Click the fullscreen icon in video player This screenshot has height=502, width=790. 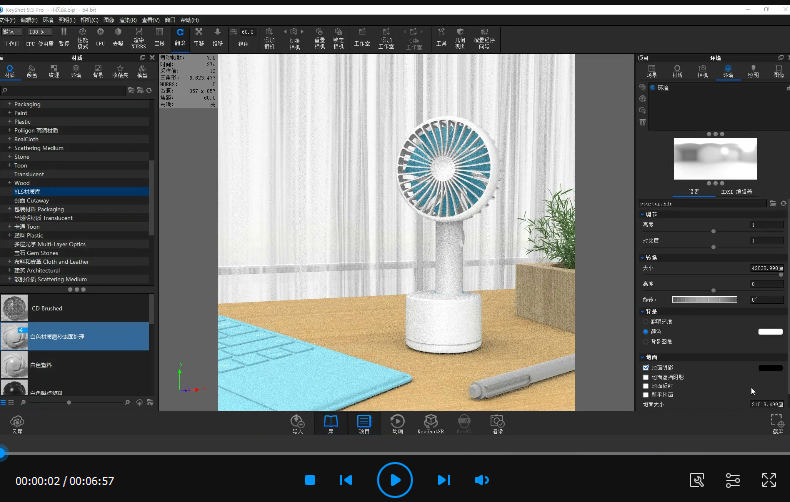point(769,480)
